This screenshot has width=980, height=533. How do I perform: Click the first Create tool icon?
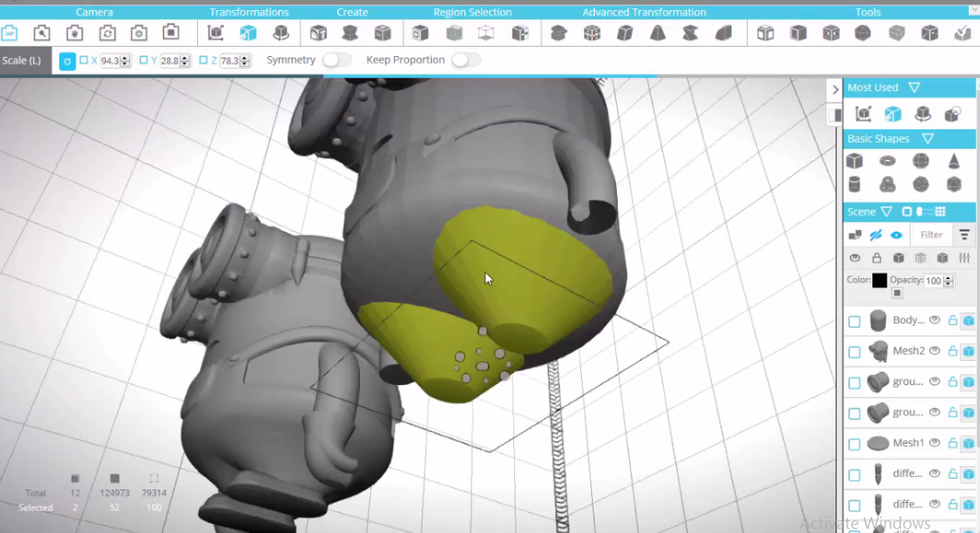click(x=318, y=33)
